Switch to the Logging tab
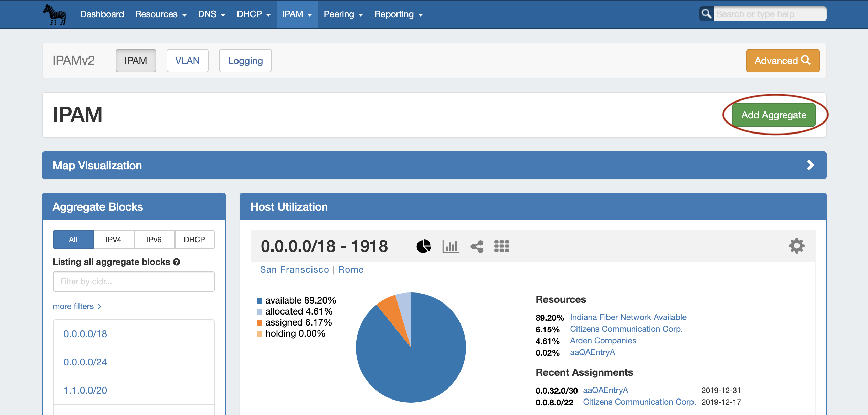The height and width of the screenshot is (415, 868). click(x=245, y=61)
